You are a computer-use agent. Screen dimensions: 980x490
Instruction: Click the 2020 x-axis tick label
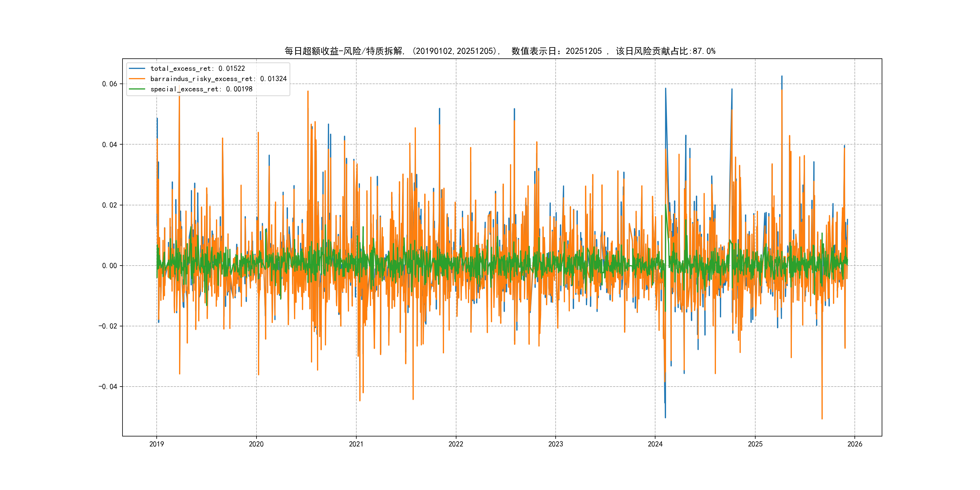[256, 444]
